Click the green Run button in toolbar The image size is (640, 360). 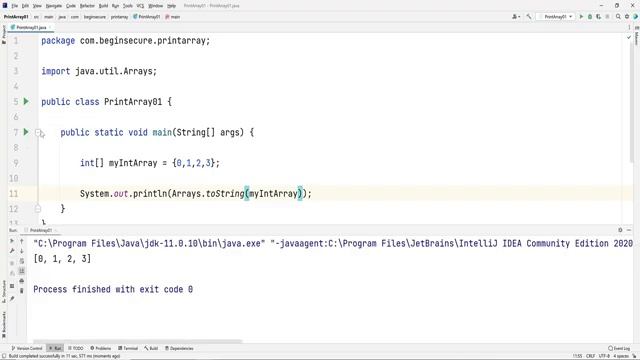tap(581, 17)
